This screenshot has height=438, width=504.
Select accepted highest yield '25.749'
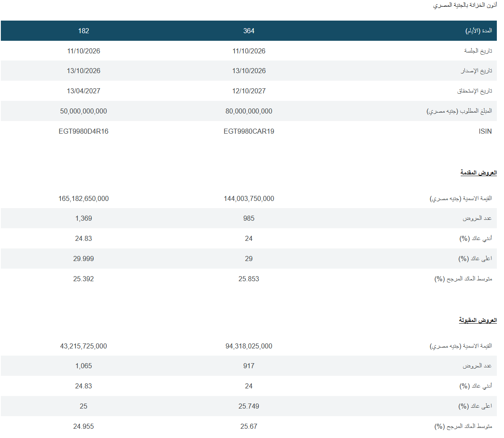click(x=249, y=406)
